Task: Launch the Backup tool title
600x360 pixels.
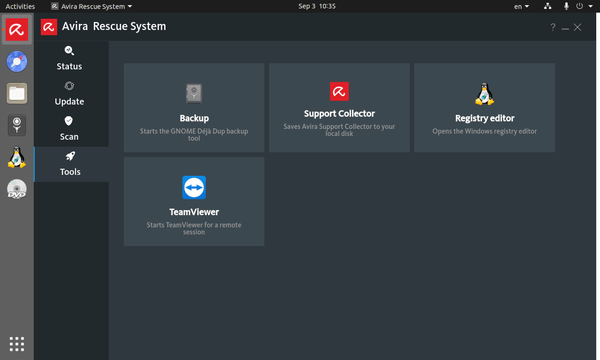Action: point(194,118)
